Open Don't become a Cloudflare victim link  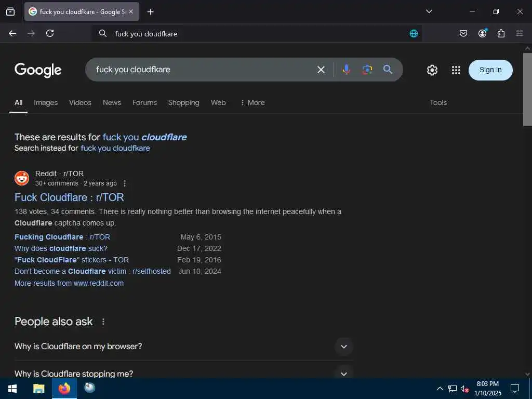coord(92,271)
